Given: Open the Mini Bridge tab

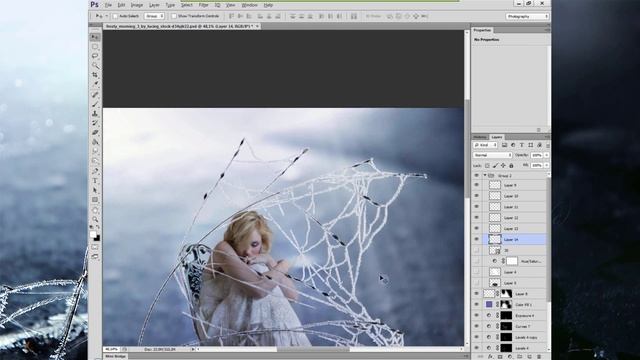Looking at the screenshot, I should pyautogui.click(x=116, y=356).
